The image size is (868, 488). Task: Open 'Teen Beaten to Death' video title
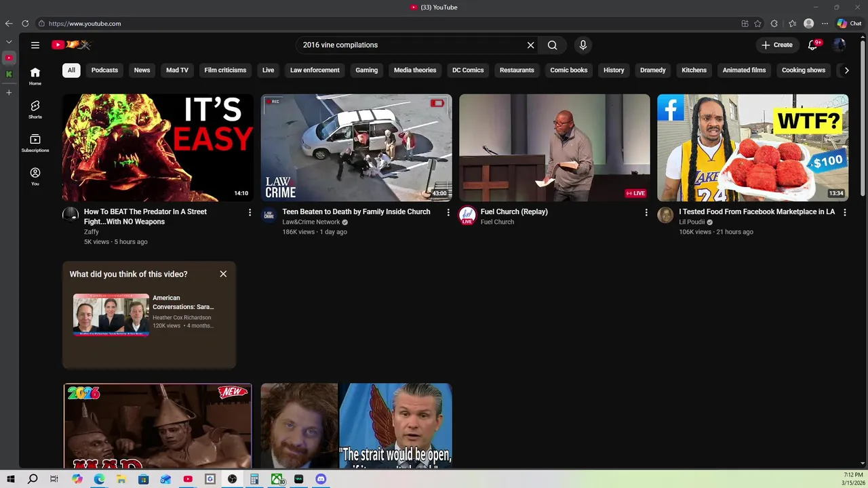click(x=356, y=211)
